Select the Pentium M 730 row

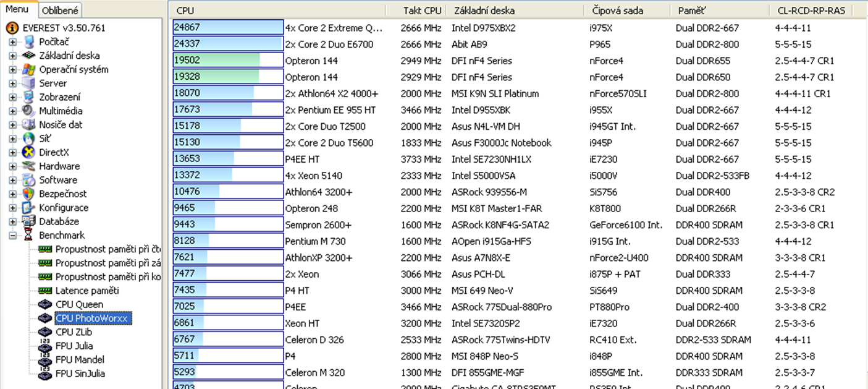click(518, 241)
